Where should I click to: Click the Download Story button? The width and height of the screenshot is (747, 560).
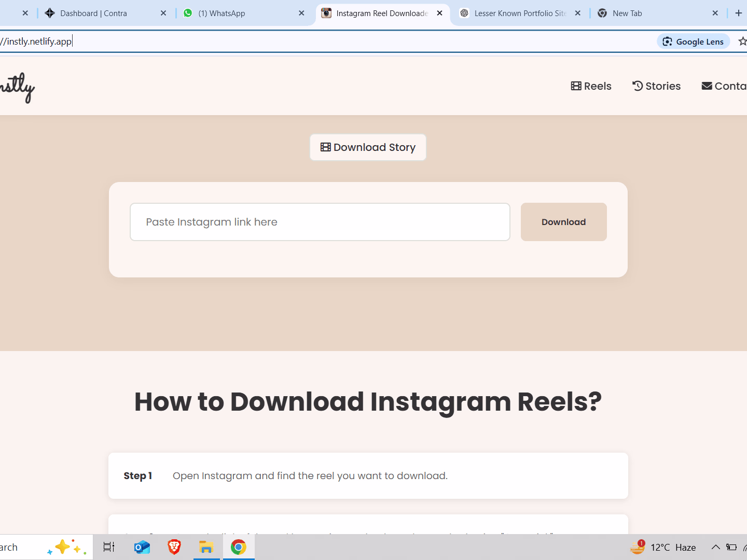click(x=368, y=147)
